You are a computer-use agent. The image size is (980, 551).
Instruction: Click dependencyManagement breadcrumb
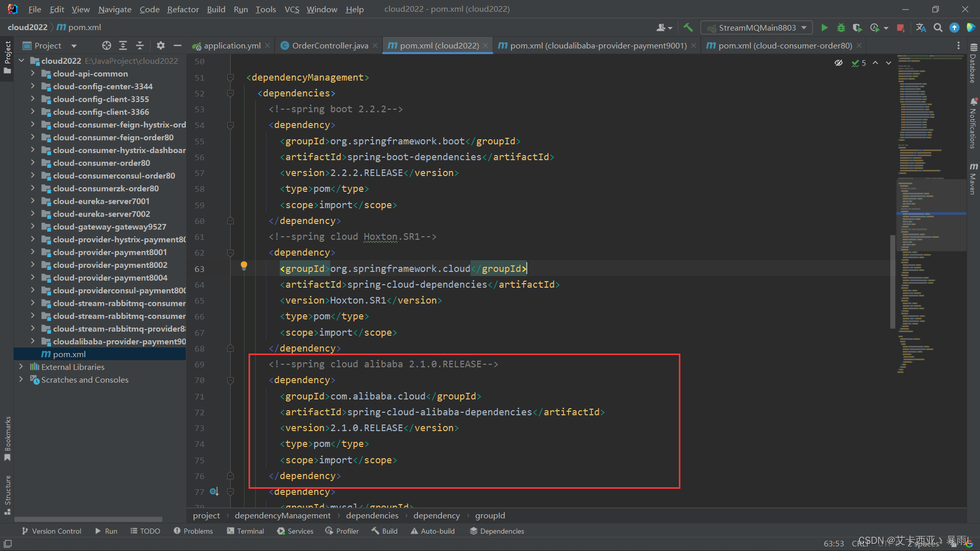(x=282, y=515)
